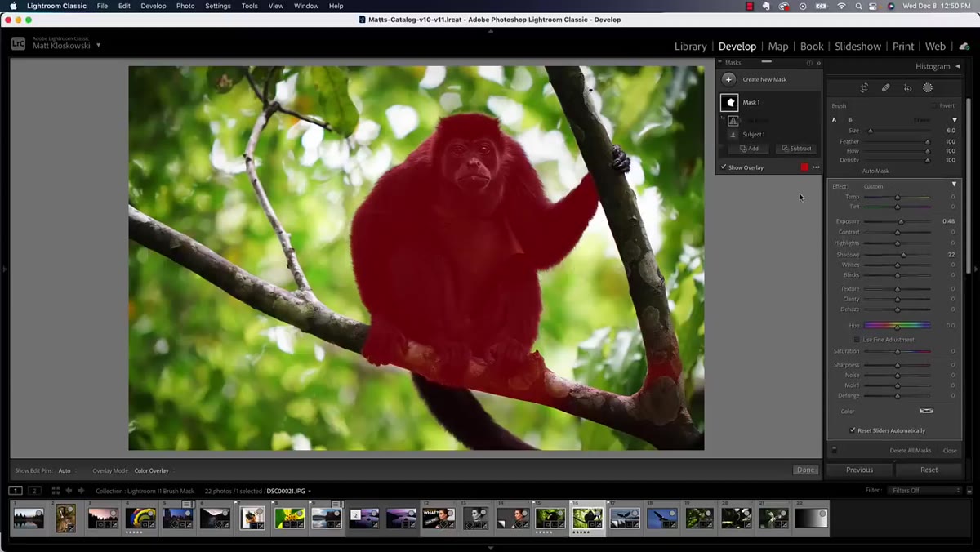Image resolution: width=980 pixels, height=552 pixels.
Task: Click the Close link in masking panel
Action: click(x=950, y=451)
